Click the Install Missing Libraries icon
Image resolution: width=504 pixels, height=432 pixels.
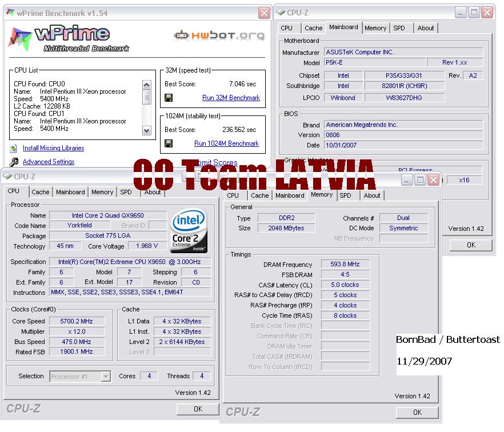click(14, 148)
